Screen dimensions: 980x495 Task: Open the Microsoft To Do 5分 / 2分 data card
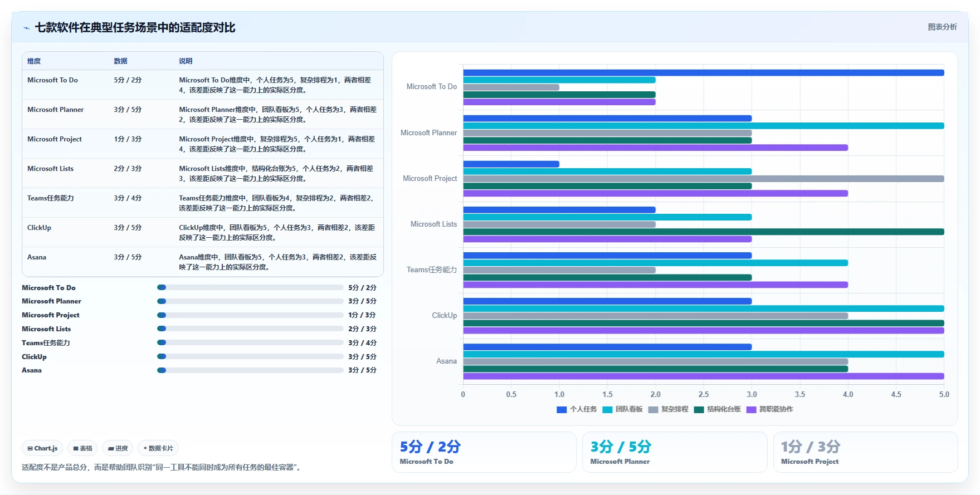point(484,452)
